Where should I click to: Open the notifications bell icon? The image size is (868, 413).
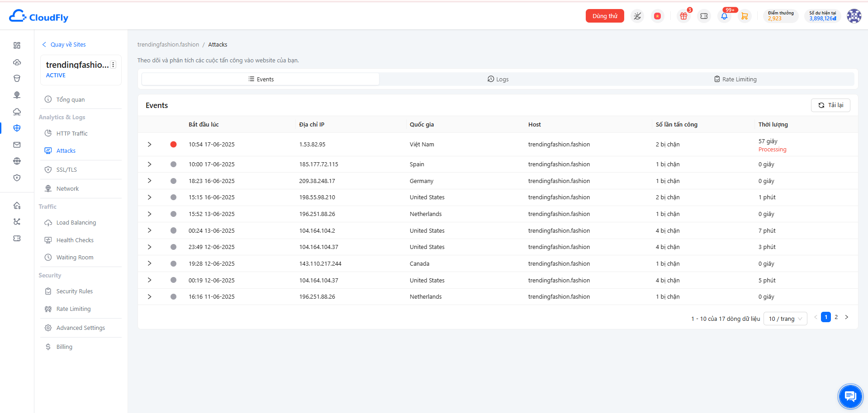click(724, 16)
